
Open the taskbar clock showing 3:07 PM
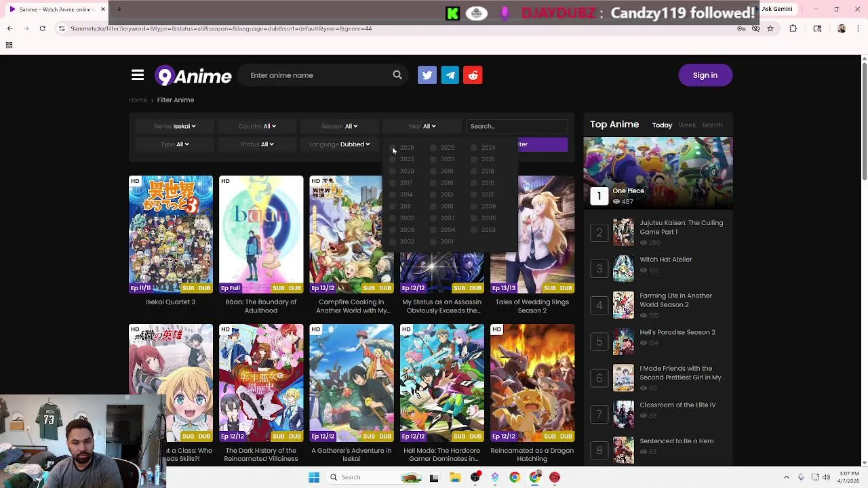click(x=849, y=477)
